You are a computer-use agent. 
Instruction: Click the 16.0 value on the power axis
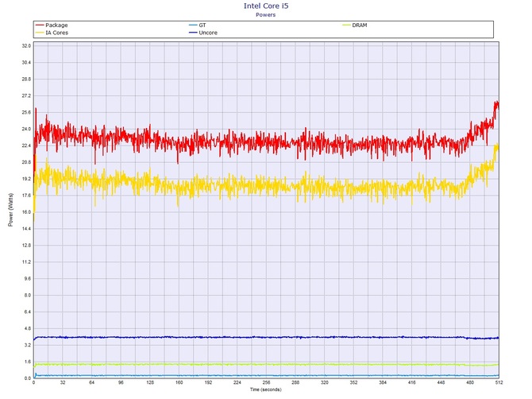[26, 212]
